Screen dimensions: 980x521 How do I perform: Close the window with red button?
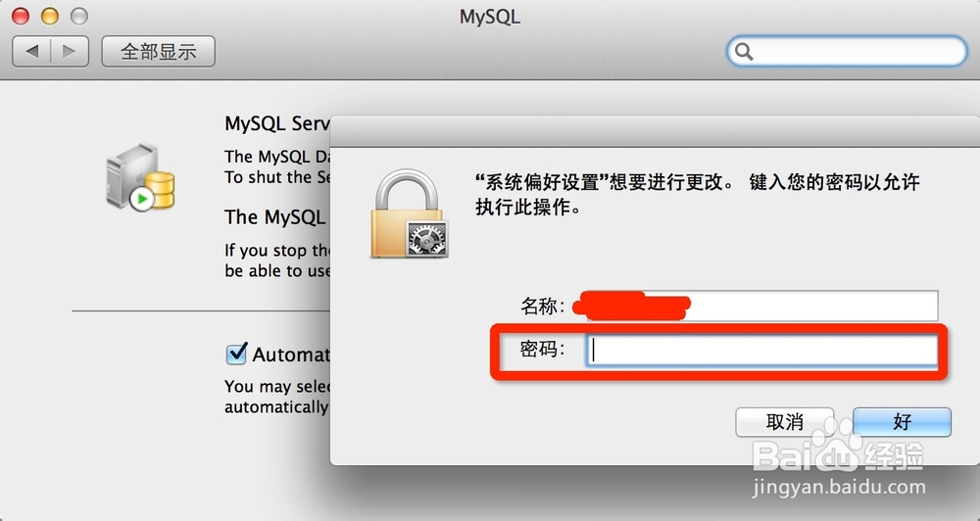pyautogui.click(x=21, y=16)
